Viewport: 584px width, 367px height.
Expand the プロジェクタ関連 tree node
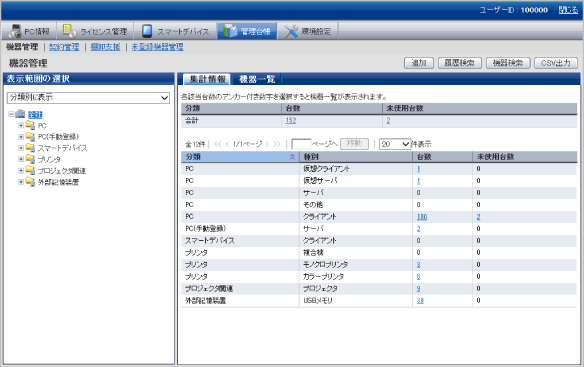(x=21, y=171)
